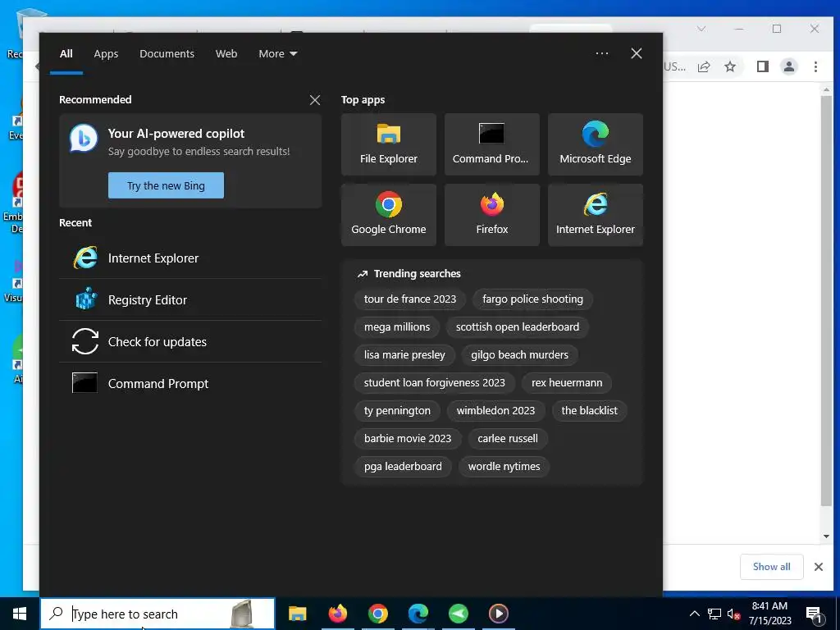Search trending student loan forgiveness 2023

(435, 382)
